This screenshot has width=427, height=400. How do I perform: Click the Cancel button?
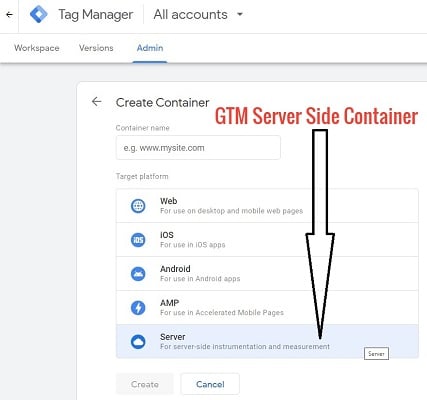tap(210, 384)
